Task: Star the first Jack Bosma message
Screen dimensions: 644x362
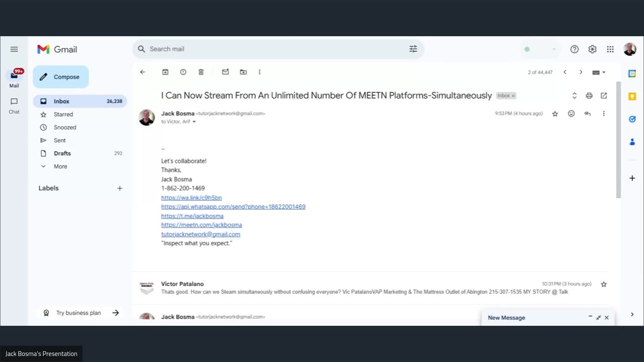Action: [555, 114]
